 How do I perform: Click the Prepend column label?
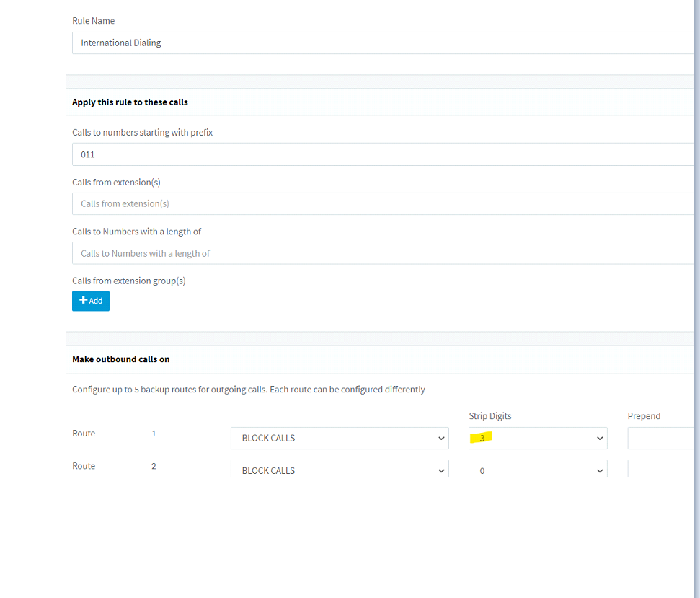(644, 415)
